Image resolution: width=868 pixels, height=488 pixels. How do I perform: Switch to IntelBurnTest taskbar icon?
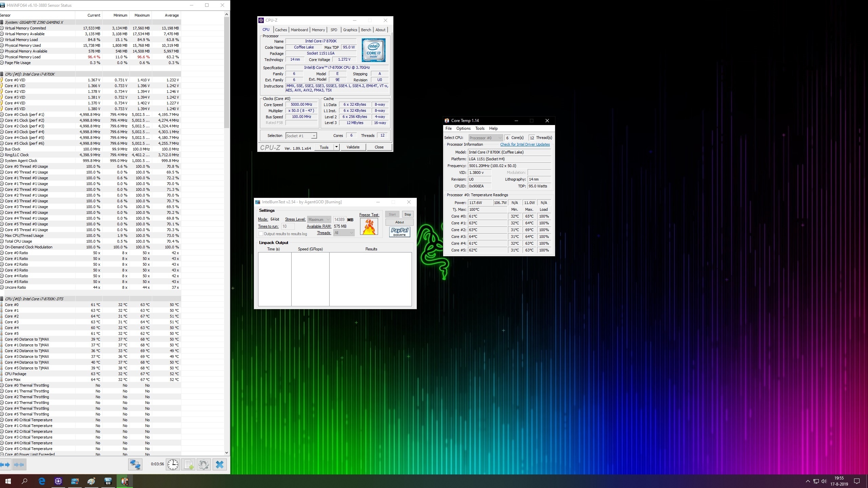[75, 481]
